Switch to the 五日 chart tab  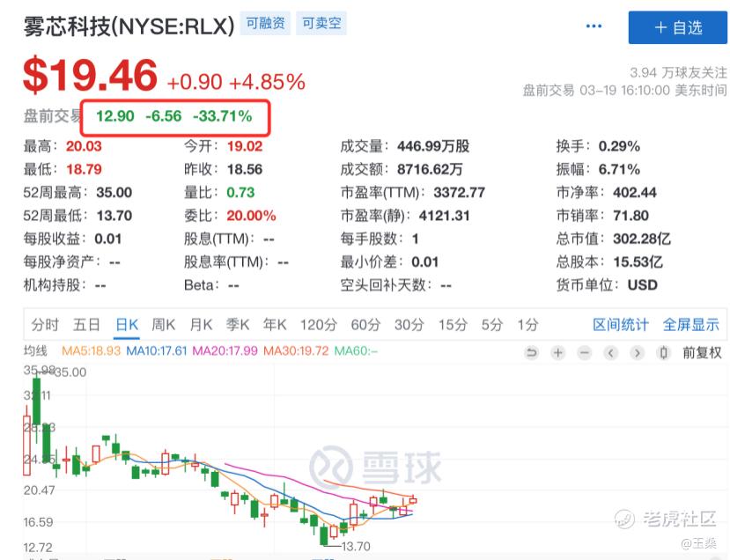click(x=86, y=324)
